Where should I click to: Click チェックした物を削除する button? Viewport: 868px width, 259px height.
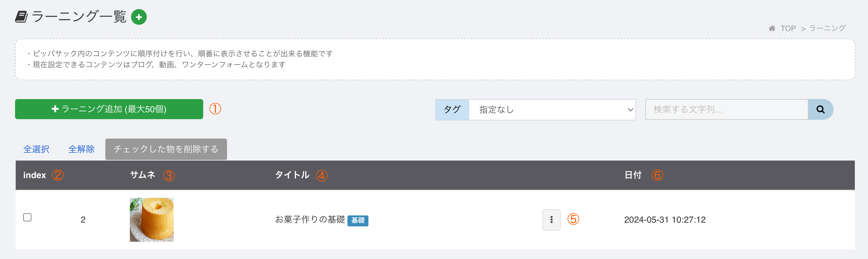tap(166, 149)
